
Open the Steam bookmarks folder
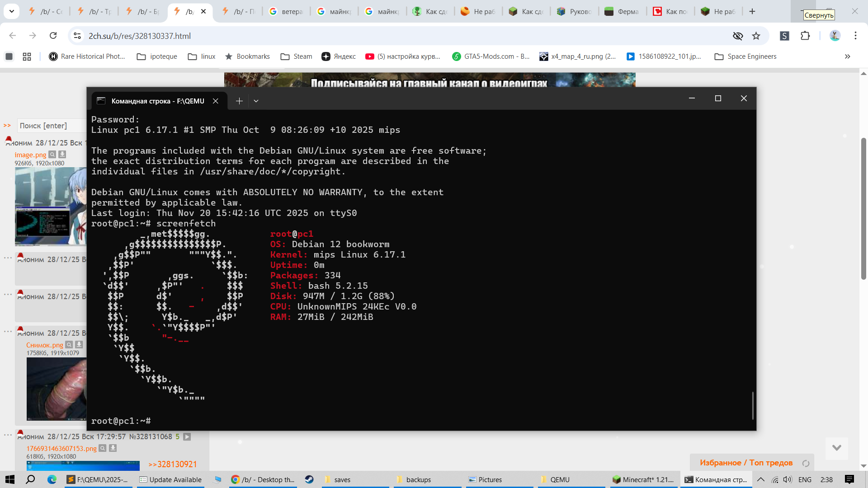coord(297,56)
